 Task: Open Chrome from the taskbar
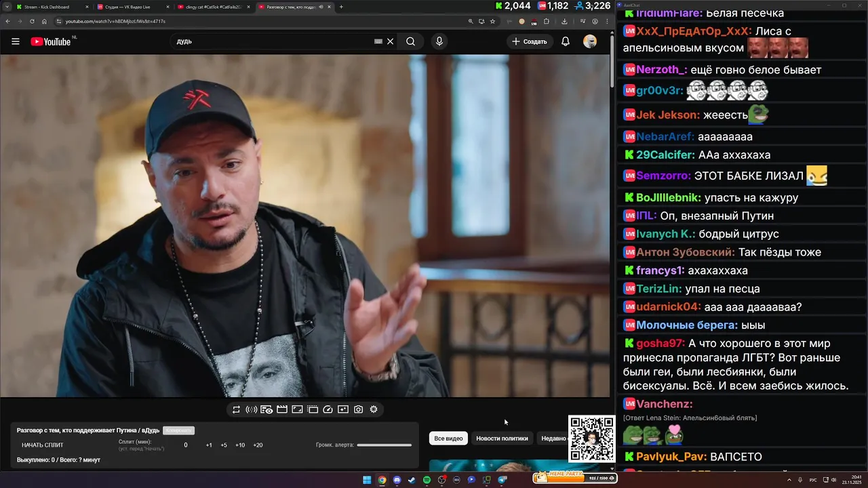[382, 480]
